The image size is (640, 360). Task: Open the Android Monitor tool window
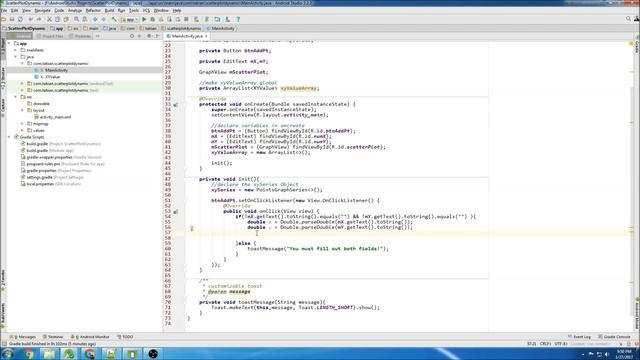(x=91, y=337)
